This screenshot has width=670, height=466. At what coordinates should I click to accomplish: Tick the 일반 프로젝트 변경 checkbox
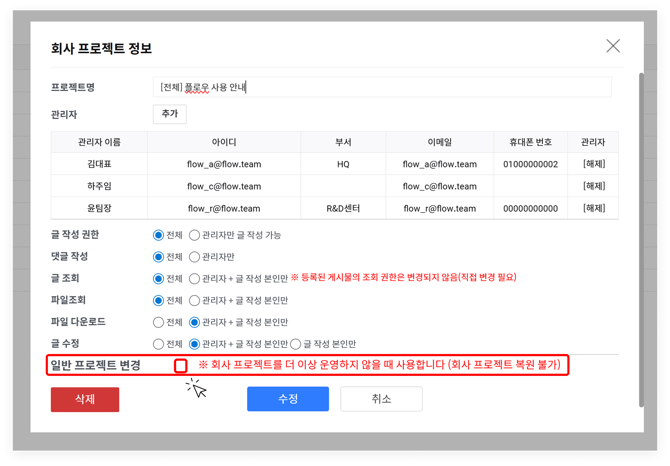tap(180, 366)
